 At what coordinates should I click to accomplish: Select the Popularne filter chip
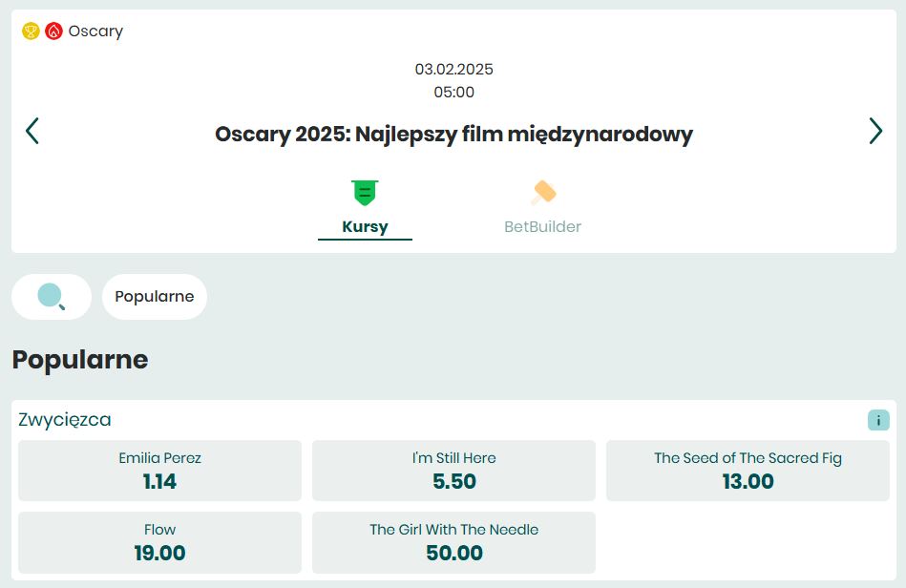154,296
